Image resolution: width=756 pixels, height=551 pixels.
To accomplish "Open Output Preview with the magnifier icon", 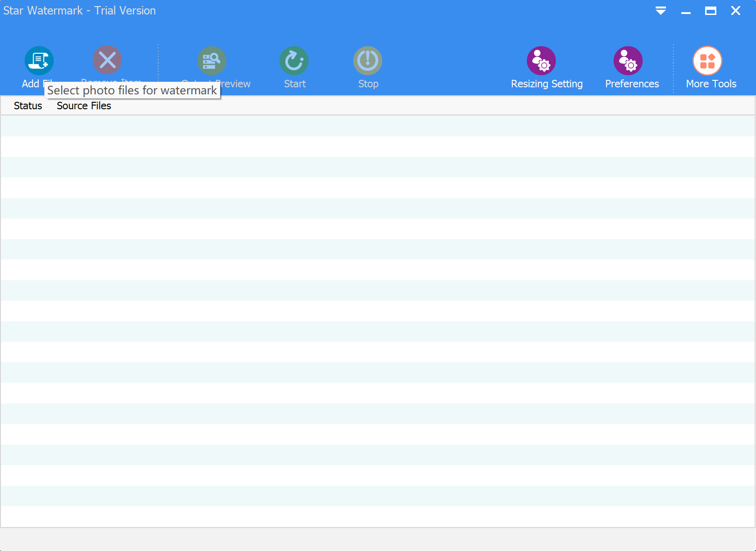I will coord(211,60).
